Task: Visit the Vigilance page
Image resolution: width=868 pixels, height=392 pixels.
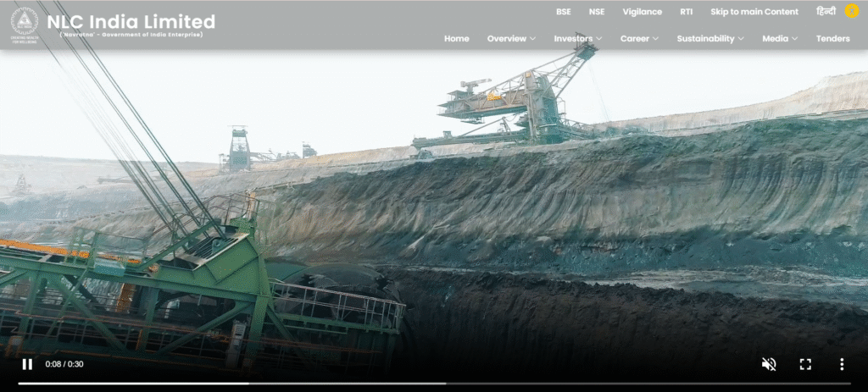Action: (x=642, y=12)
